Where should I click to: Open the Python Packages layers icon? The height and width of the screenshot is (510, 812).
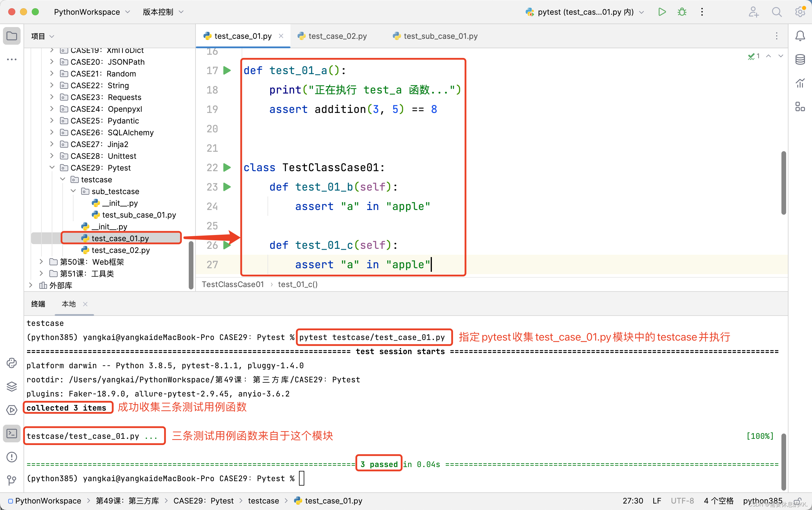(12, 386)
